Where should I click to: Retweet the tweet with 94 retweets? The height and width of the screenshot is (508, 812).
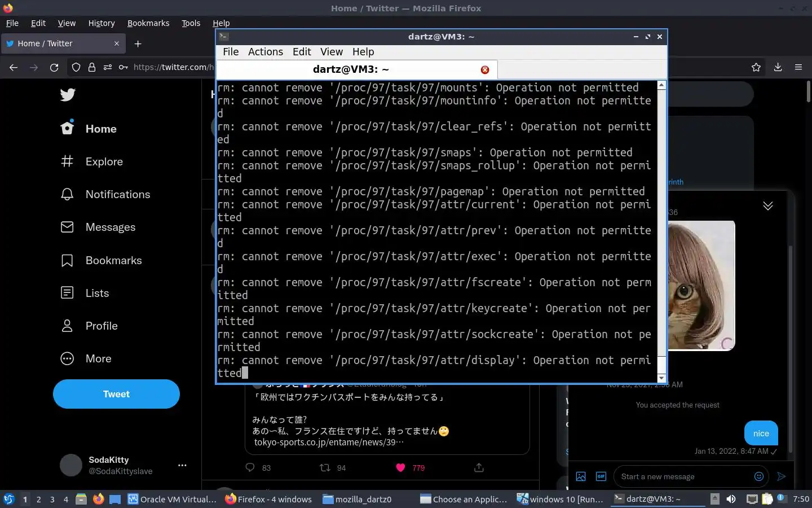[325, 467]
